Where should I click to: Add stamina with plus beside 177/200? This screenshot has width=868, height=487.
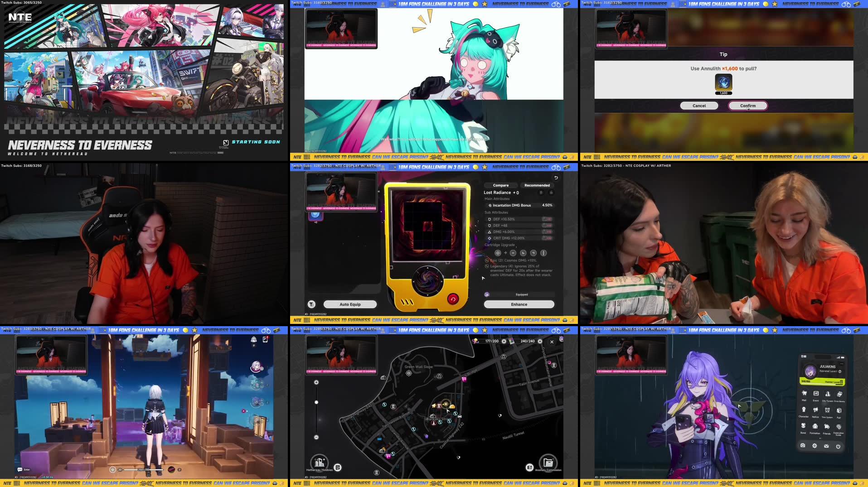tap(504, 341)
